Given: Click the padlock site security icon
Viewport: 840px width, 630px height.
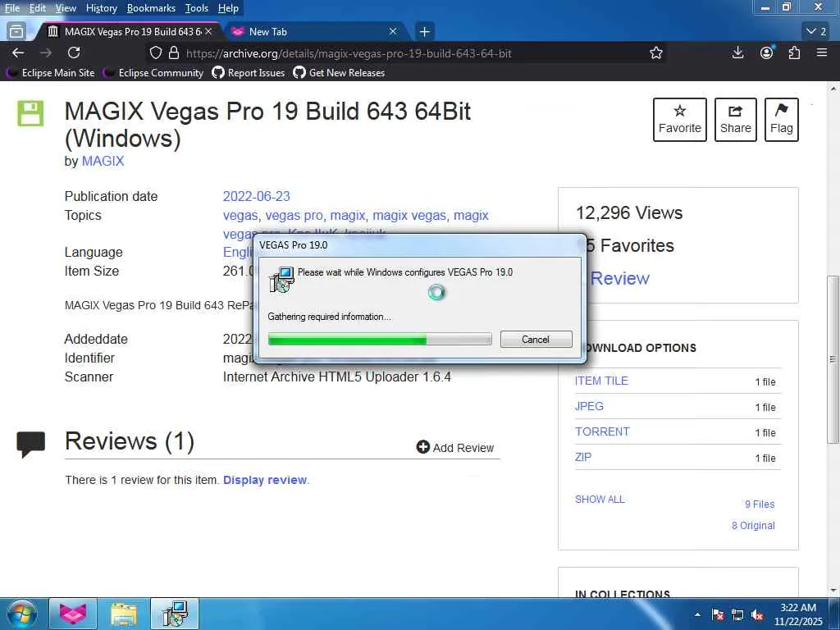Looking at the screenshot, I should click(x=174, y=53).
